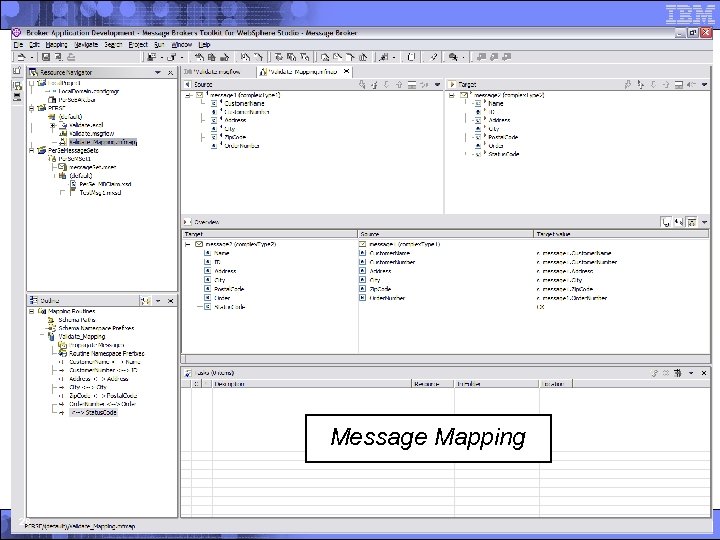Select Validate.msgflow in Resource Navigator
720x540 pixels.
(92, 134)
